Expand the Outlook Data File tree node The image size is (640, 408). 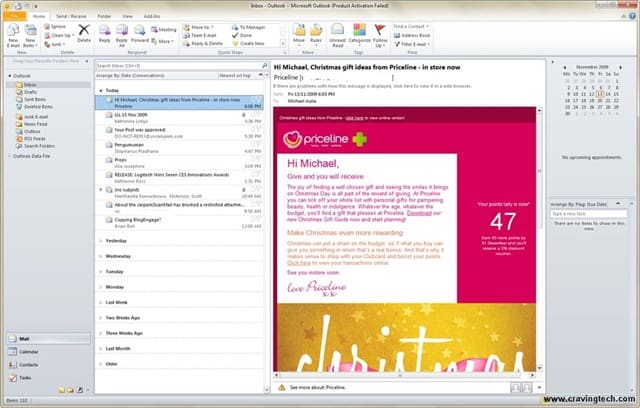(10, 156)
